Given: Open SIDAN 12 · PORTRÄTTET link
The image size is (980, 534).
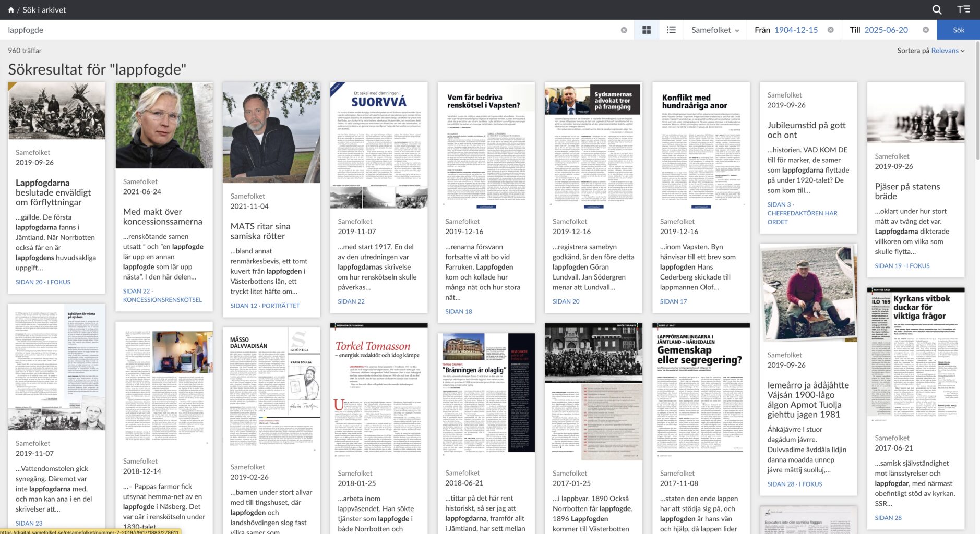Looking at the screenshot, I should pos(265,306).
